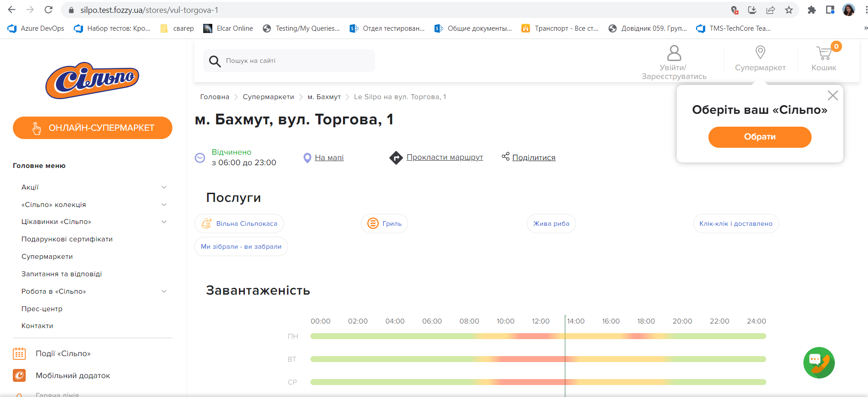The height and width of the screenshot is (402, 868).
Task: Expand «Сільпо» колекція chevron
Action: (x=164, y=205)
